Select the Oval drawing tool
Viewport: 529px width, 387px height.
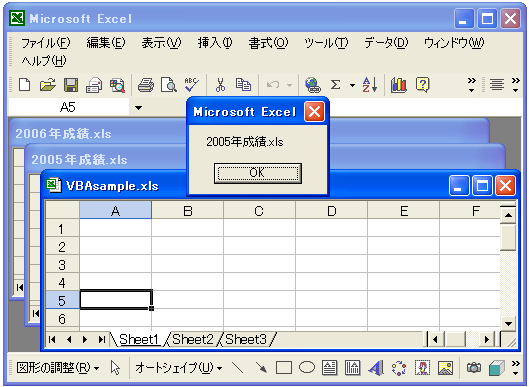[x=307, y=367]
